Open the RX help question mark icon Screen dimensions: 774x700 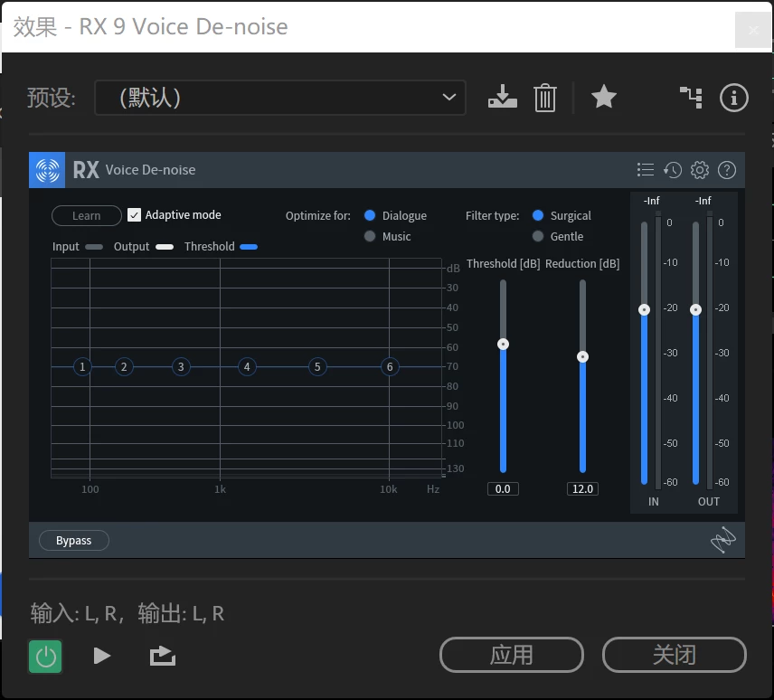(x=727, y=170)
